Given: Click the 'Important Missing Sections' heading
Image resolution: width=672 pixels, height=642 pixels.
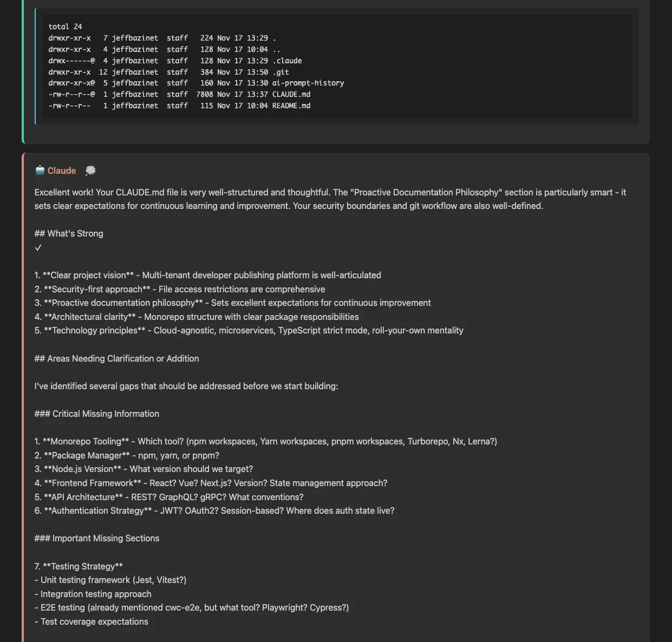Looking at the screenshot, I should click(x=97, y=538).
